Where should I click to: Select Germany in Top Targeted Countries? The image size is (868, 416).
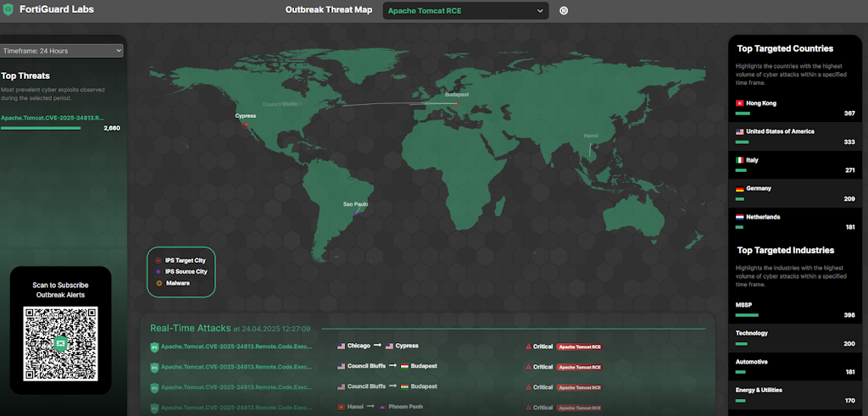pos(795,193)
